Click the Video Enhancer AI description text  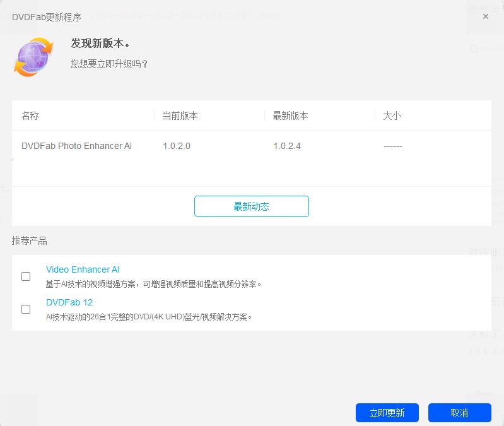[x=154, y=284]
